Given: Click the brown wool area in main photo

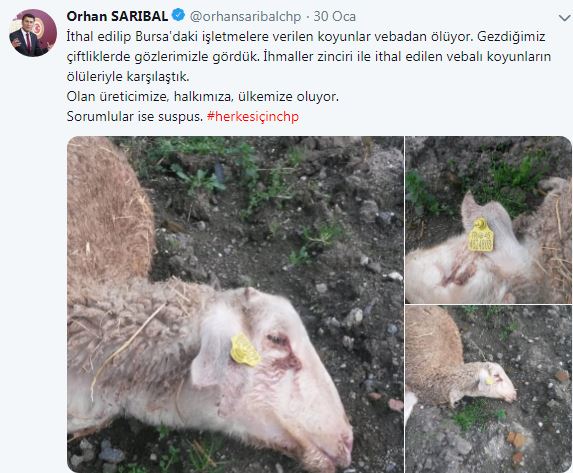Looking at the screenshot, I should pos(108,212).
